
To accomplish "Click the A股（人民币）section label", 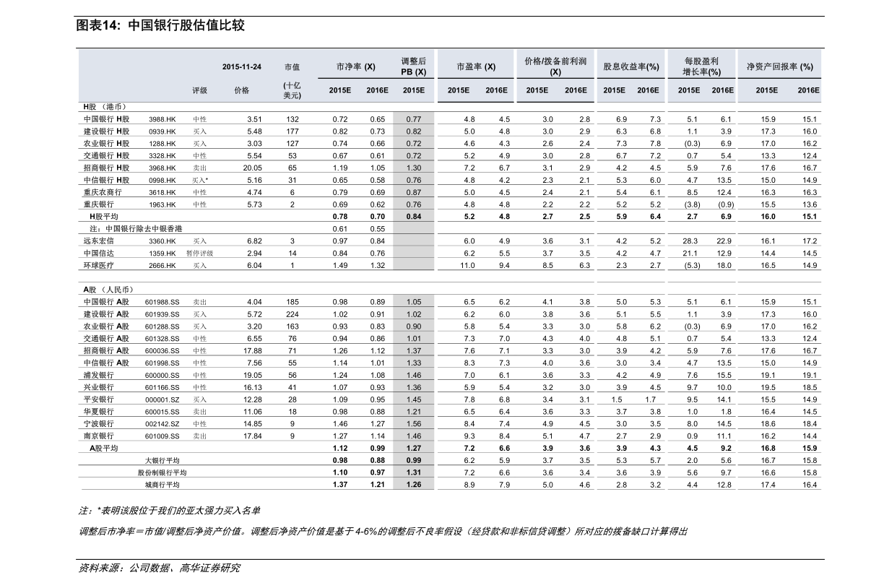I will [109, 290].
